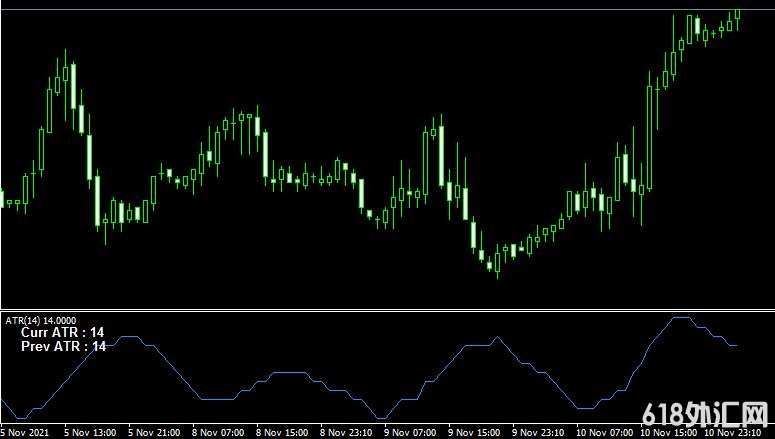
Task: Click the 8 Nov 07:00 time axis label
Action: coord(219,432)
